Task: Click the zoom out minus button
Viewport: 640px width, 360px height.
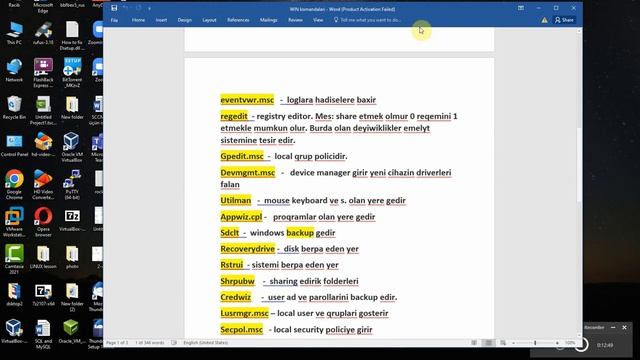Action: (x=513, y=343)
